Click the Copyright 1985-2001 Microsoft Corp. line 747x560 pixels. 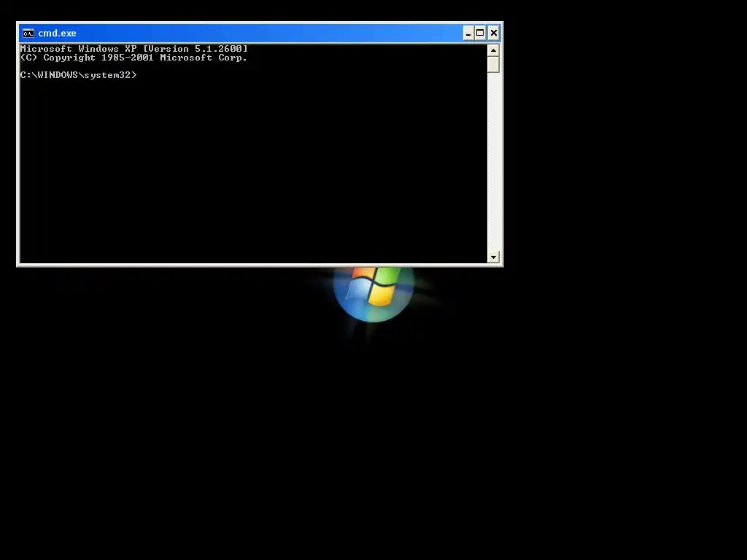pyautogui.click(x=134, y=58)
